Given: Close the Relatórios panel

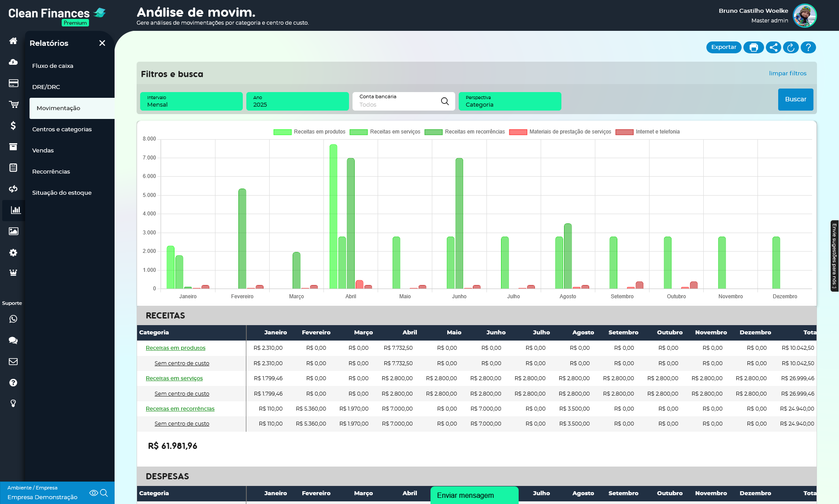Looking at the screenshot, I should coord(102,43).
